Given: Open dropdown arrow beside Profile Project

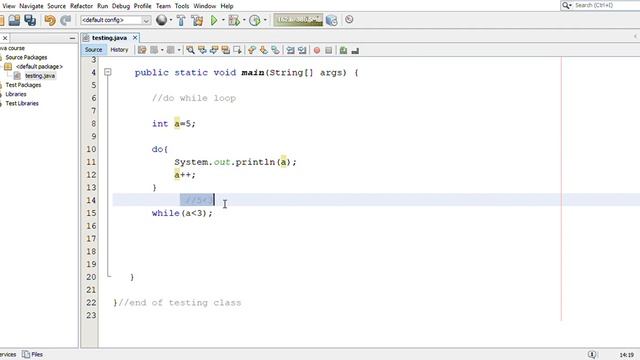Looking at the screenshot, I should click(x=265, y=20).
